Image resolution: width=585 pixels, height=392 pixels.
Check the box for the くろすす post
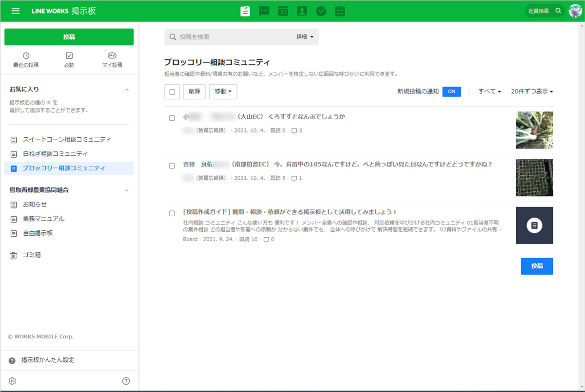point(172,118)
